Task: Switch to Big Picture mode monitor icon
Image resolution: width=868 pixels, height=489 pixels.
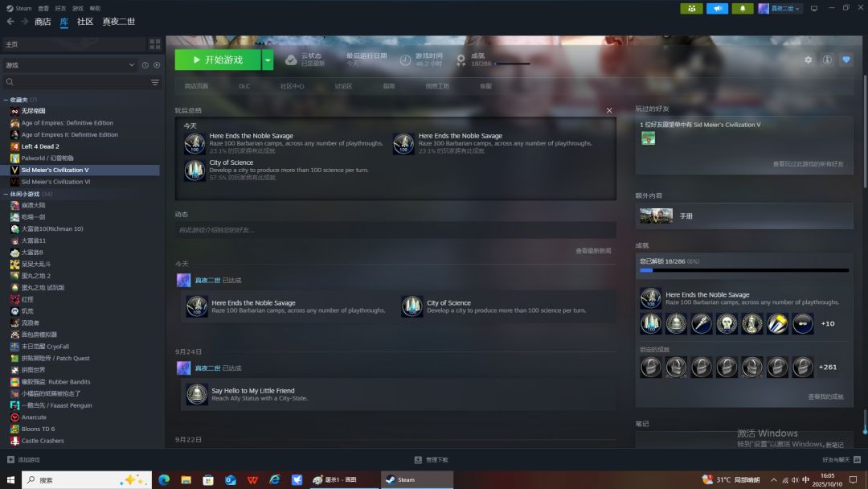Action: point(814,8)
